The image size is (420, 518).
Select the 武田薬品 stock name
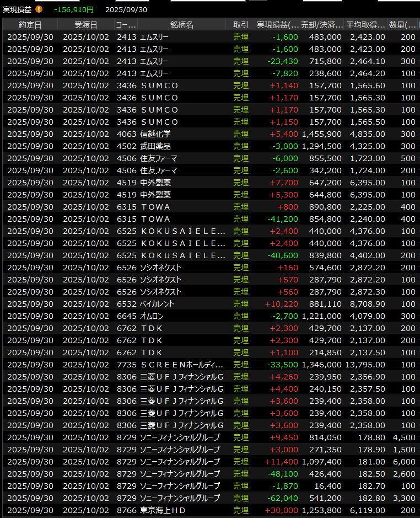click(155, 146)
